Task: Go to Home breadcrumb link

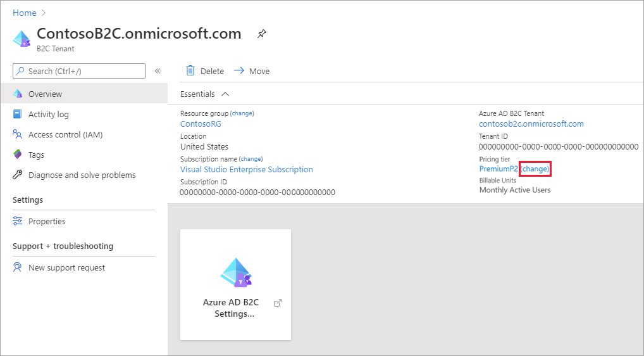Action: pos(25,13)
